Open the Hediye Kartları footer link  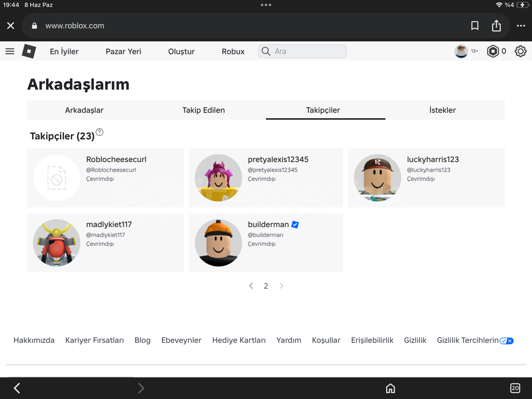point(239,340)
